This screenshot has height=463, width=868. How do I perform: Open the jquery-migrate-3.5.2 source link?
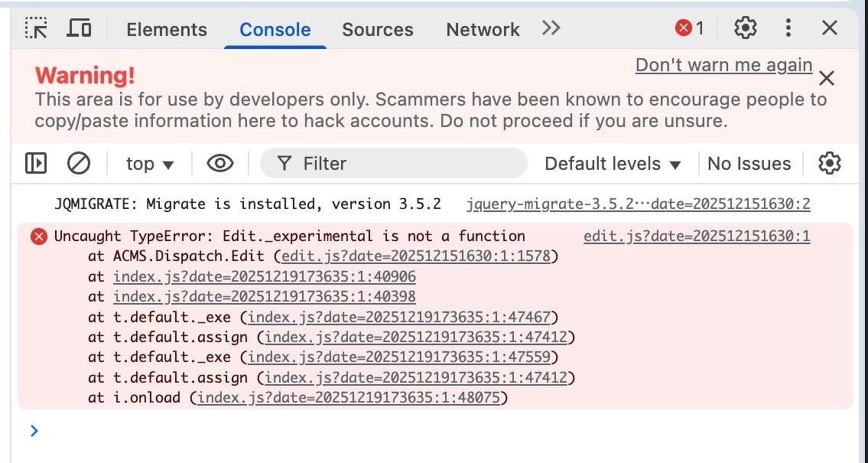pos(638,204)
